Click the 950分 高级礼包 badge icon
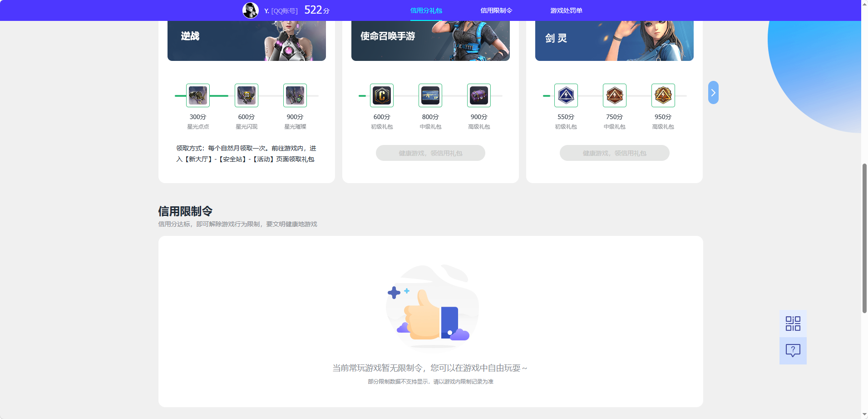 663,95
